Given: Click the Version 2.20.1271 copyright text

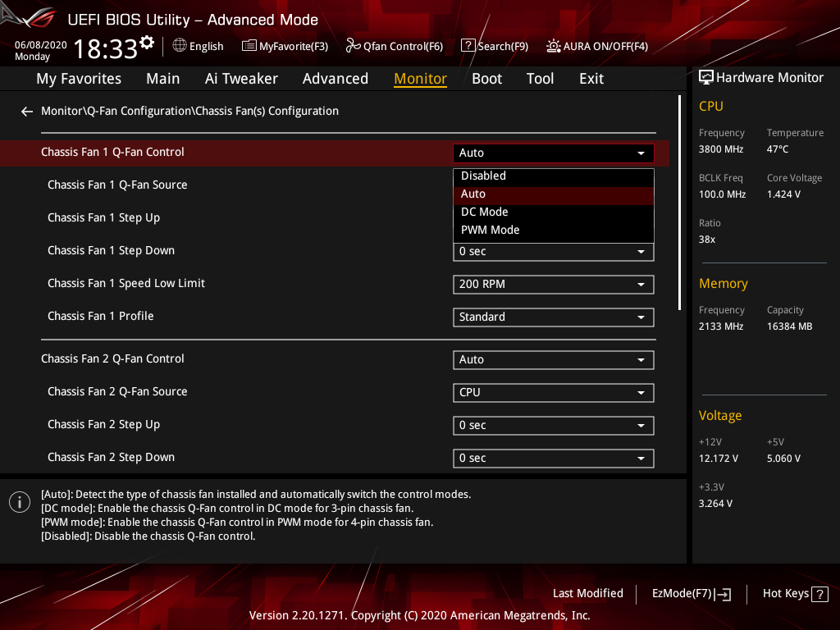Looking at the screenshot, I should 419,615.
